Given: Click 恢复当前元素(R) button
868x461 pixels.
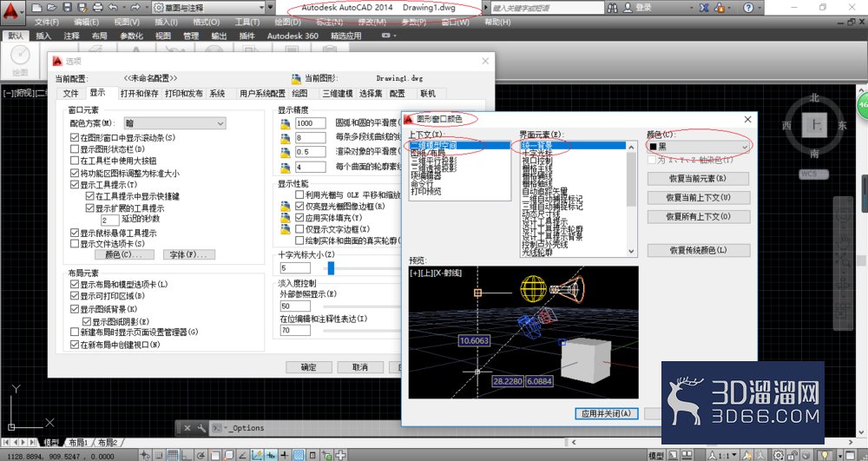Looking at the screenshot, I should (698, 179).
